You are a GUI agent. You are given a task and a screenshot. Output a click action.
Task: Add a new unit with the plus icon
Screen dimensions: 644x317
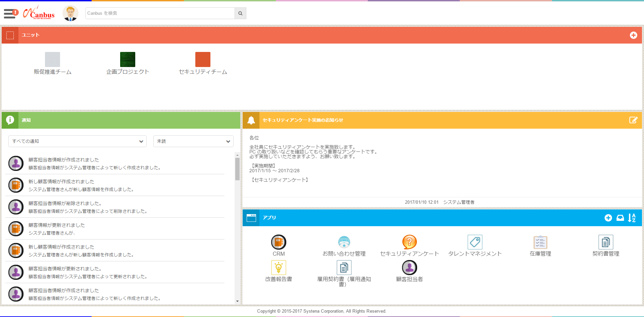click(x=634, y=35)
